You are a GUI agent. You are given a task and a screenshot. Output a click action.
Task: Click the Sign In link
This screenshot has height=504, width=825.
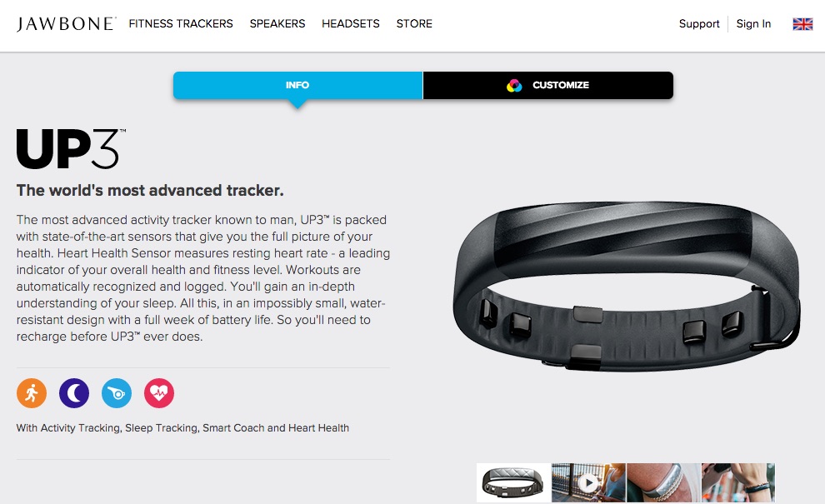pos(753,23)
